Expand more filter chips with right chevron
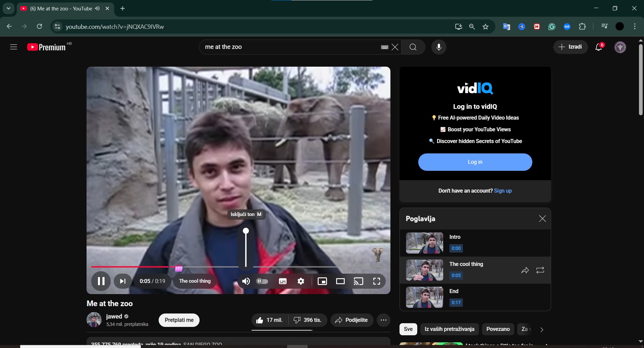This screenshot has width=644, height=348. (542, 330)
